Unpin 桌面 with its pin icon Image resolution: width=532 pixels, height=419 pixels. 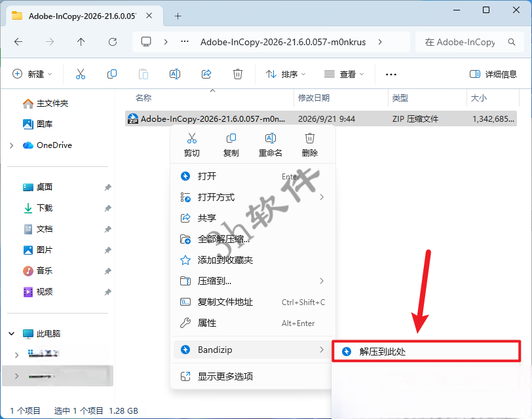[x=107, y=187]
